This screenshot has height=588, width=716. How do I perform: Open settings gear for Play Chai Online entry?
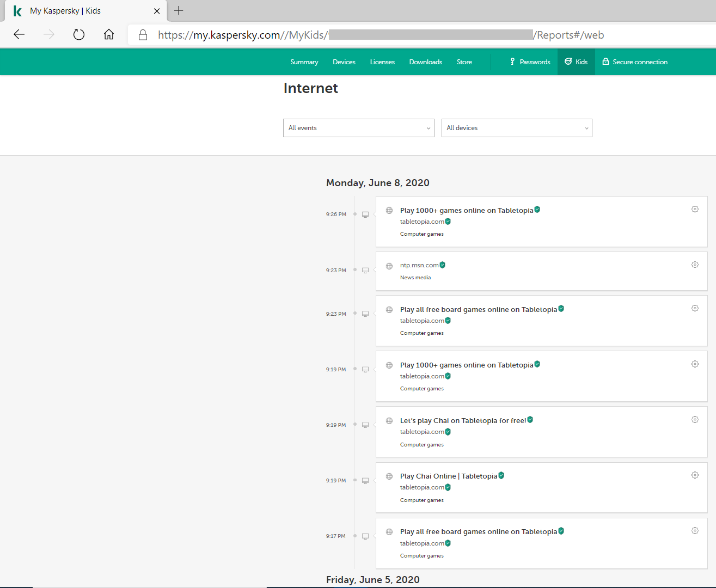695,475
